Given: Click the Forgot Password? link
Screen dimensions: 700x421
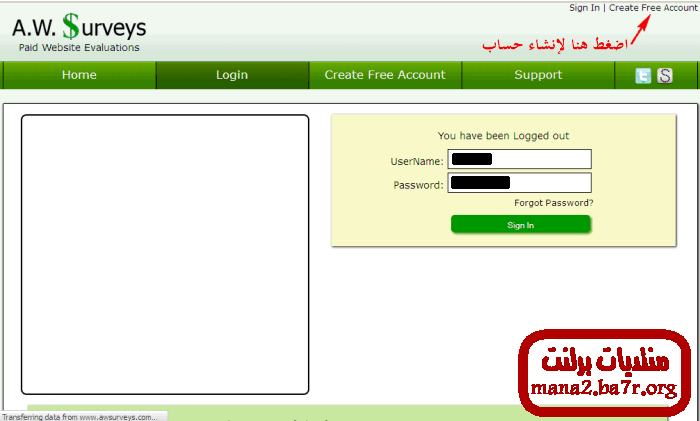Looking at the screenshot, I should [x=554, y=203].
